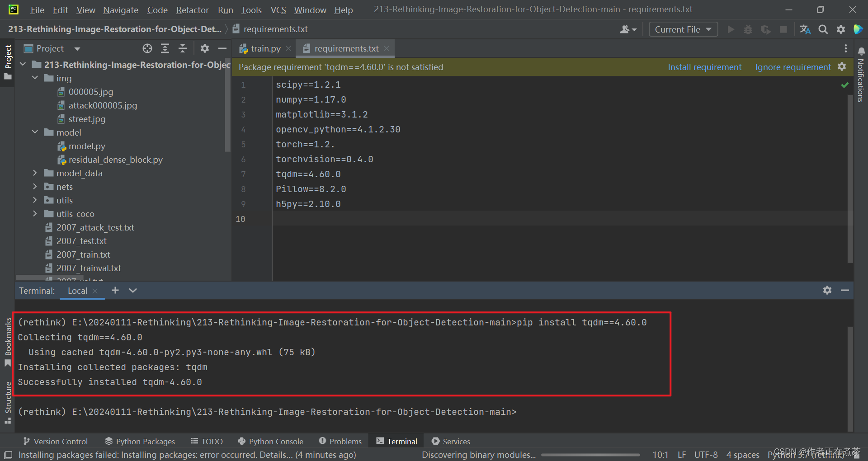Click the colorful JetBrains Toolbox icon

858,29
